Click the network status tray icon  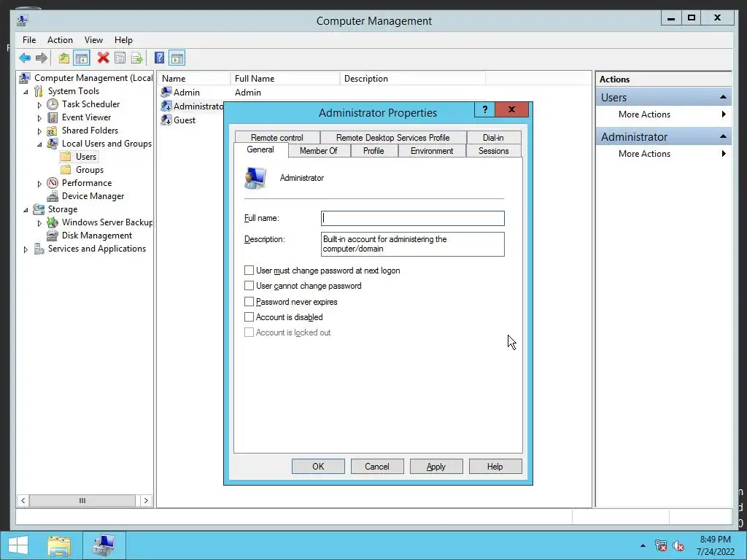pyautogui.click(x=660, y=545)
